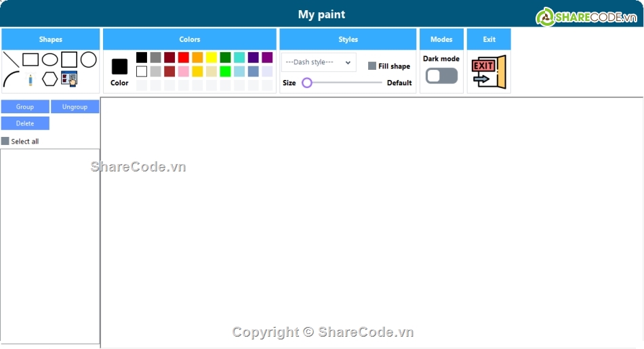Pick the red color swatch
Image resolution: width=644 pixels, height=349 pixels.
click(183, 58)
